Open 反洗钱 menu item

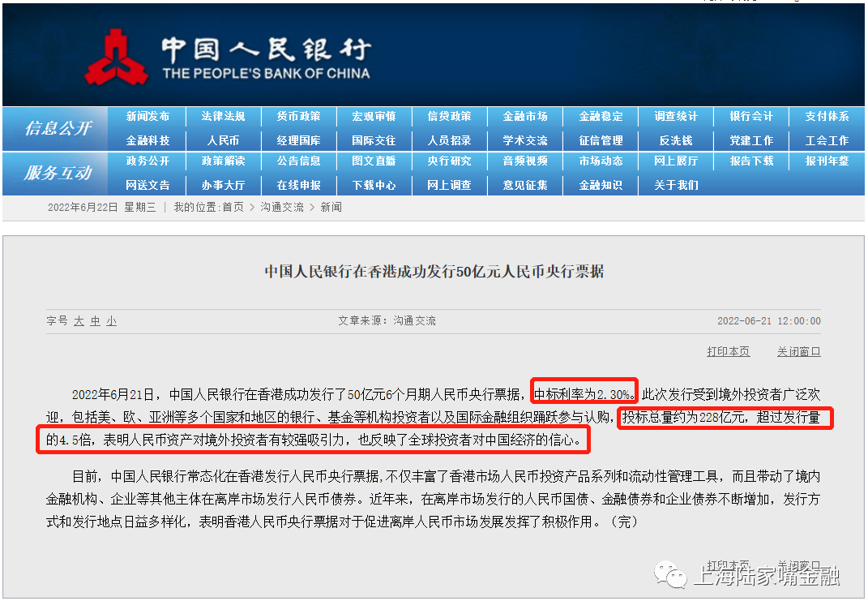tap(676, 141)
